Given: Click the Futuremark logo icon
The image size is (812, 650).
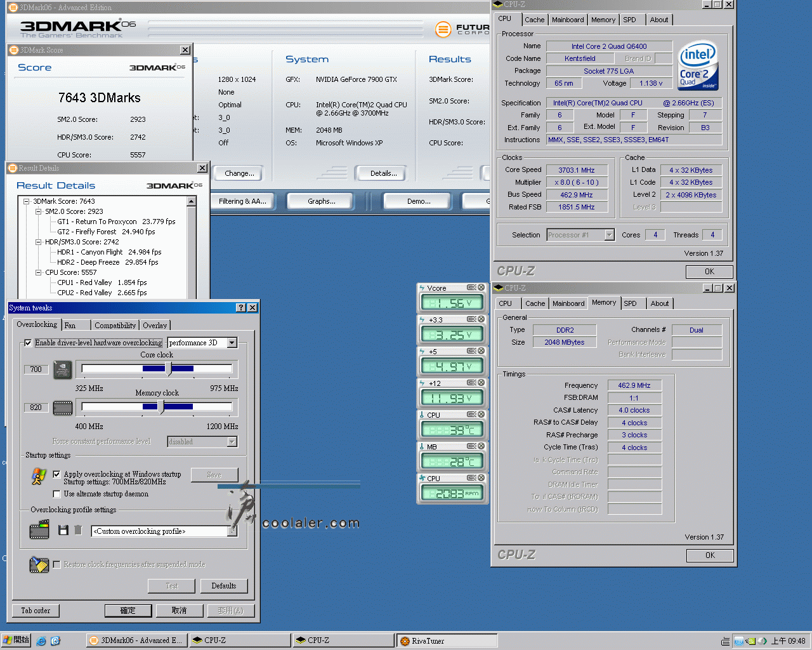Looking at the screenshot, I should tap(443, 29).
